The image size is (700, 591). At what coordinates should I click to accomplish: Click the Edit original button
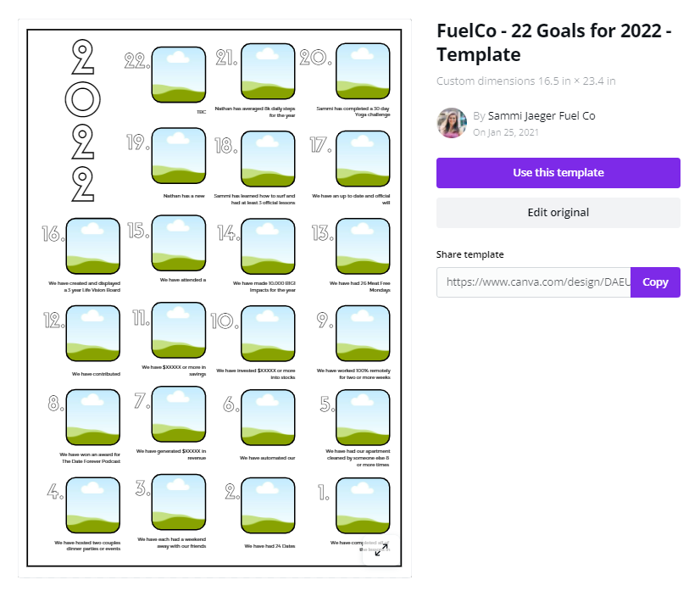pos(558,213)
